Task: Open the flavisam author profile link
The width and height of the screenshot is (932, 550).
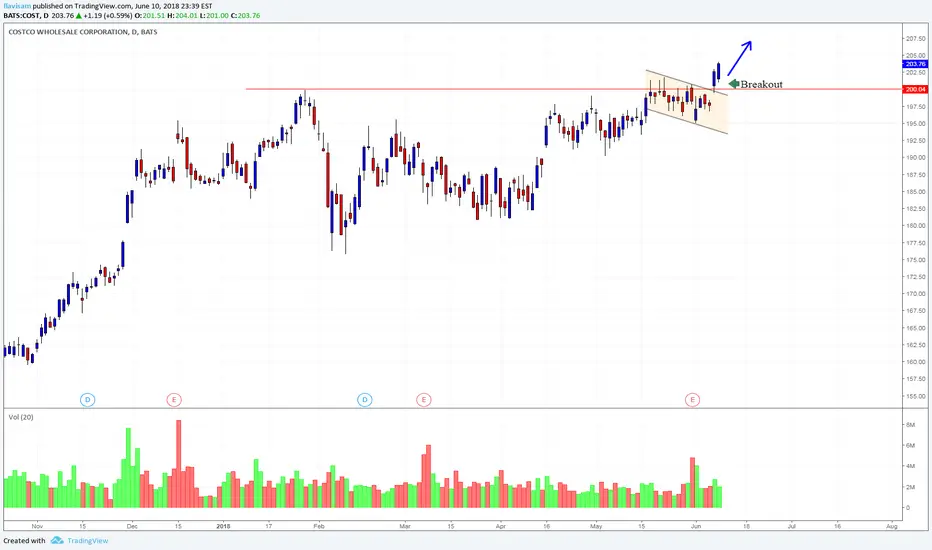Action: 17,6
